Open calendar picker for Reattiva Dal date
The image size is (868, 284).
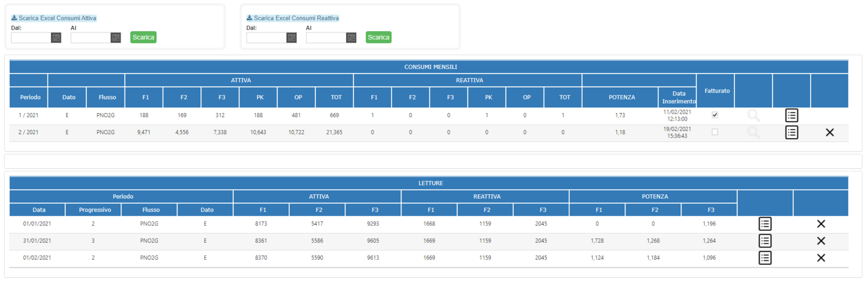(x=292, y=38)
